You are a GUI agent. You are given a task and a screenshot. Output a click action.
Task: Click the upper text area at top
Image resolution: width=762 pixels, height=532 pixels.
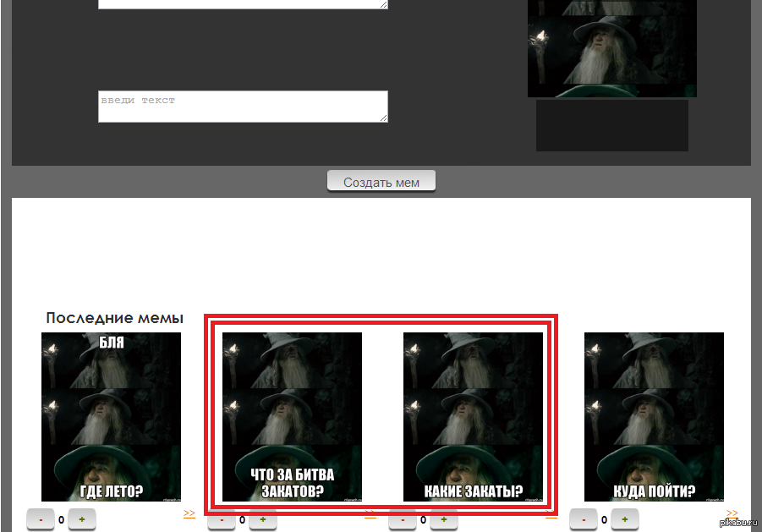pos(243,3)
